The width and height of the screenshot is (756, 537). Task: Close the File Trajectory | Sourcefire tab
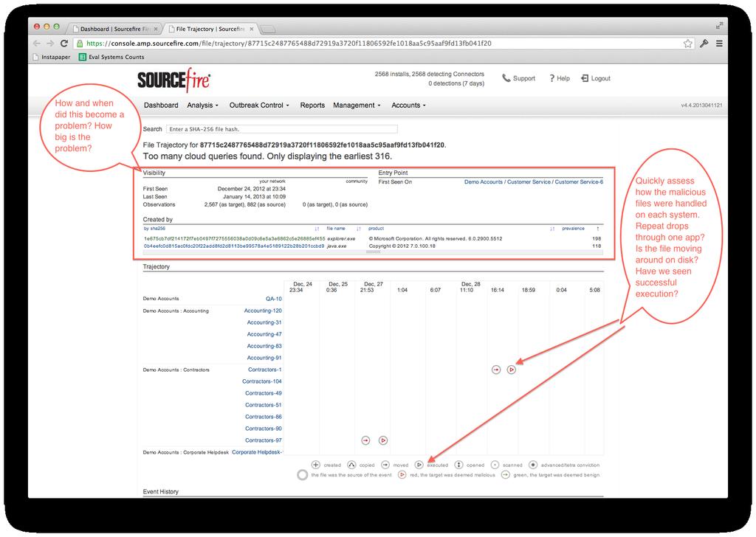tap(252, 29)
